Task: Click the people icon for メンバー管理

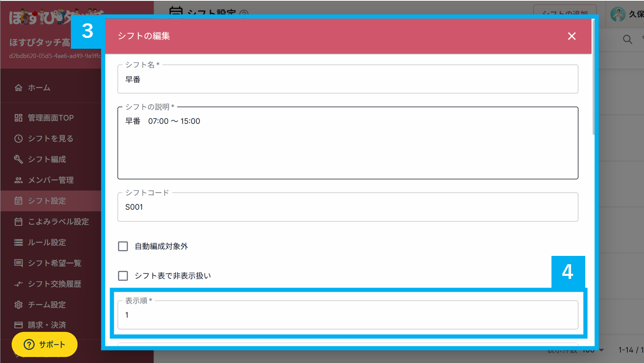Action: (x=18, y=180)
